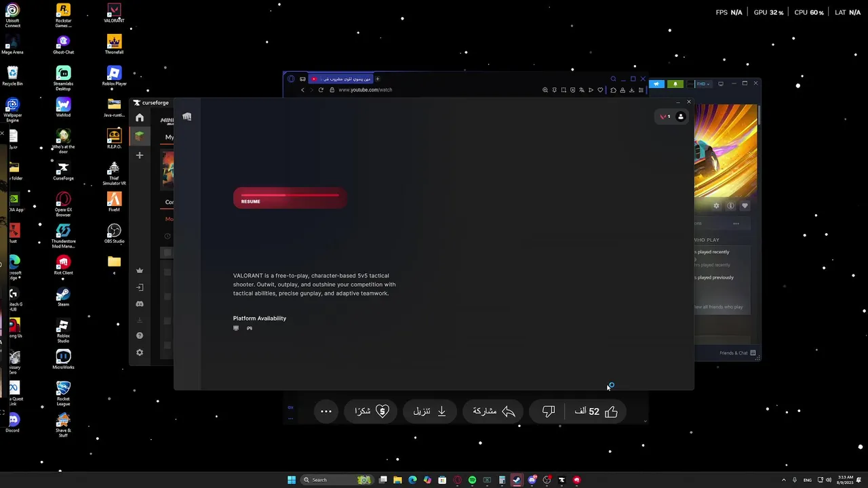This screenshot has width=868, height=488.
Task: Open a new tab in Opera GX
Action: pyautogui.click(x=378, y=79)
